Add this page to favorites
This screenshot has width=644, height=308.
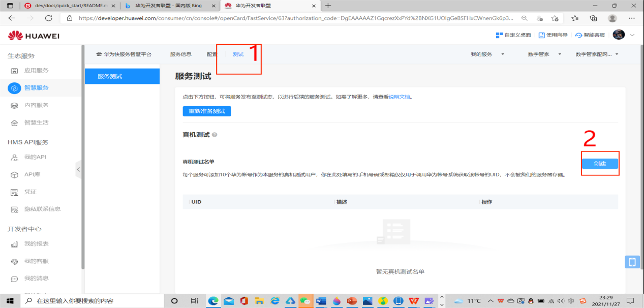tap(555, 18)
